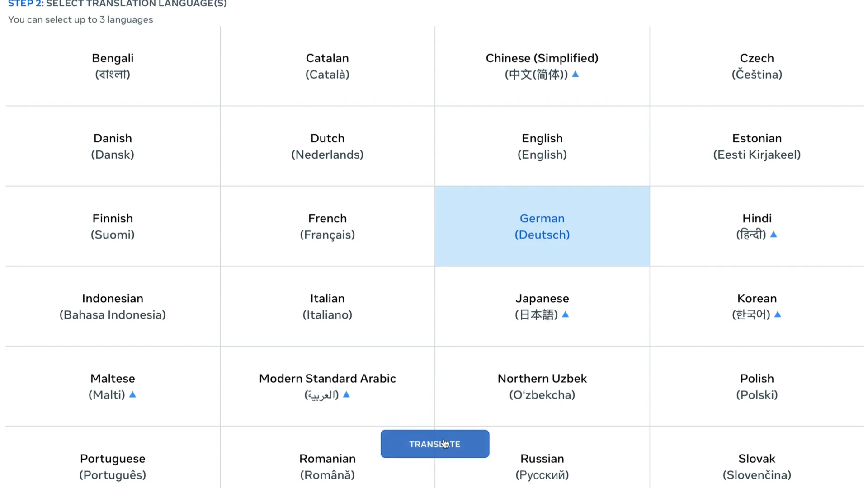Image resolution: width=868 pixels, height=488 pixels.
Task: Select Dutch (Nederlands)
Action: tap(327, 146)
